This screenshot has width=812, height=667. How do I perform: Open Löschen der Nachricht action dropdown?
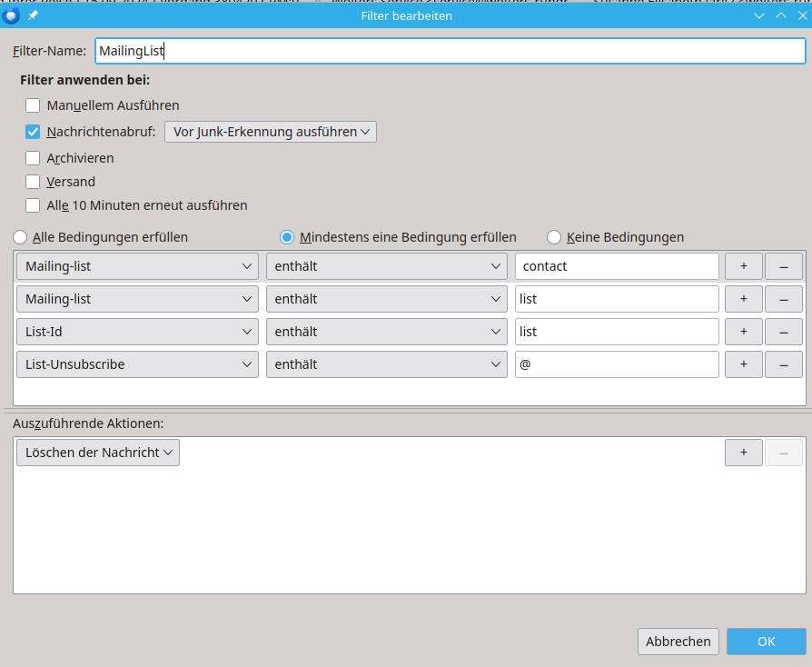point(98,453)
